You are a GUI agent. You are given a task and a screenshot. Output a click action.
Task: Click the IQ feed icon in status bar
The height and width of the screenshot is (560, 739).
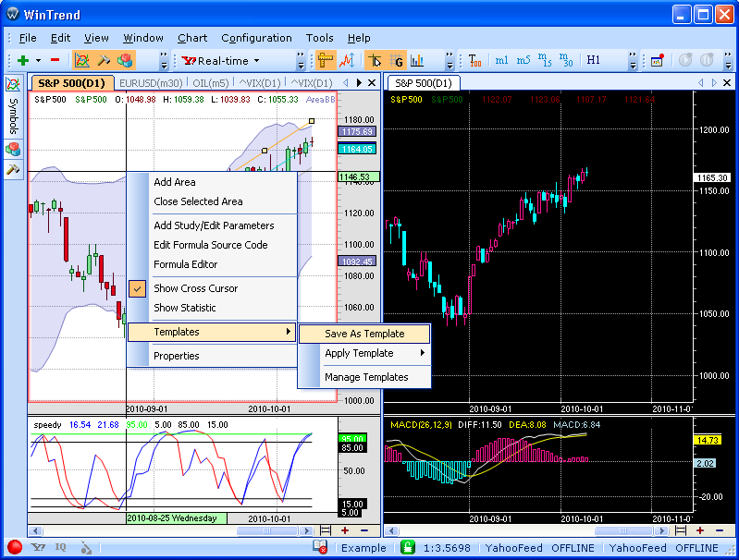click(x=60, y=547)
